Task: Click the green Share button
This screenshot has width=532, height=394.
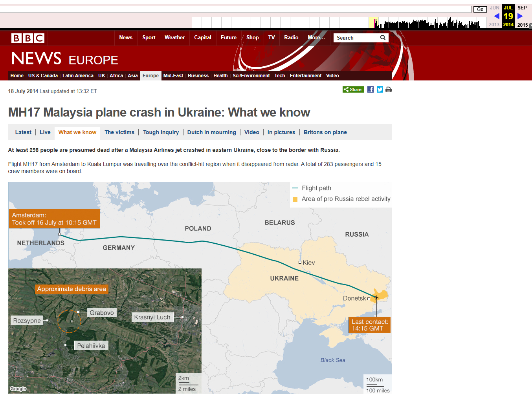Action: 353,89
